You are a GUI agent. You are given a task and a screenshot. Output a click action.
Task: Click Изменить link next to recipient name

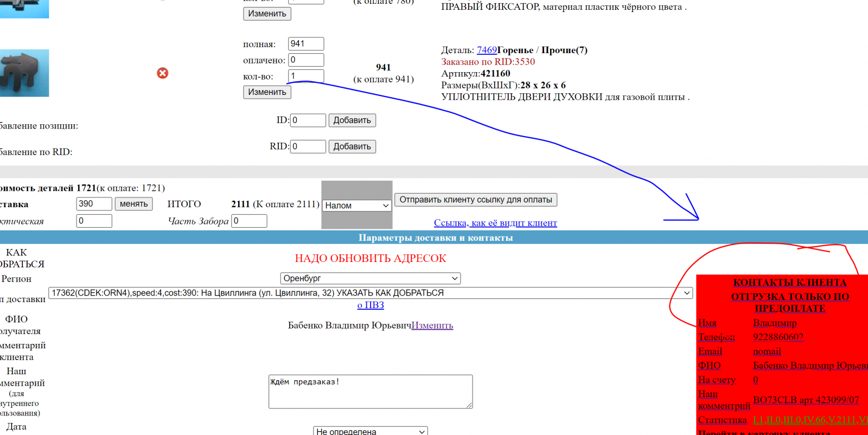point(432,325)
